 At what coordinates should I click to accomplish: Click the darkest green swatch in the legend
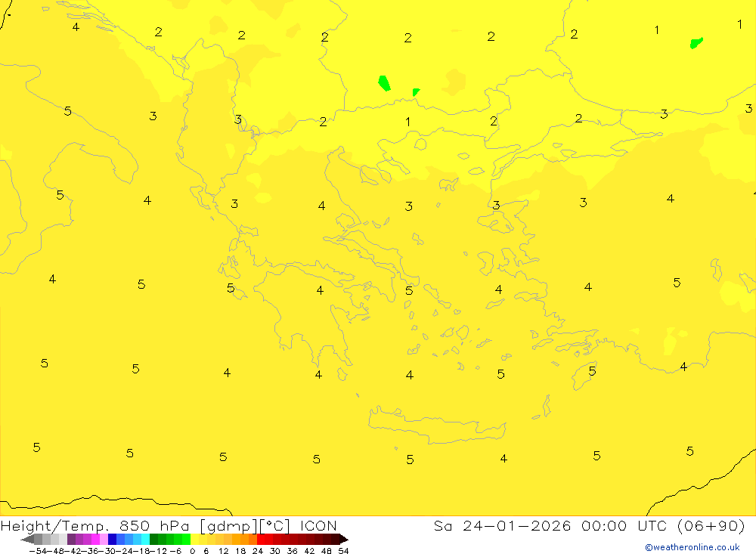153,539
